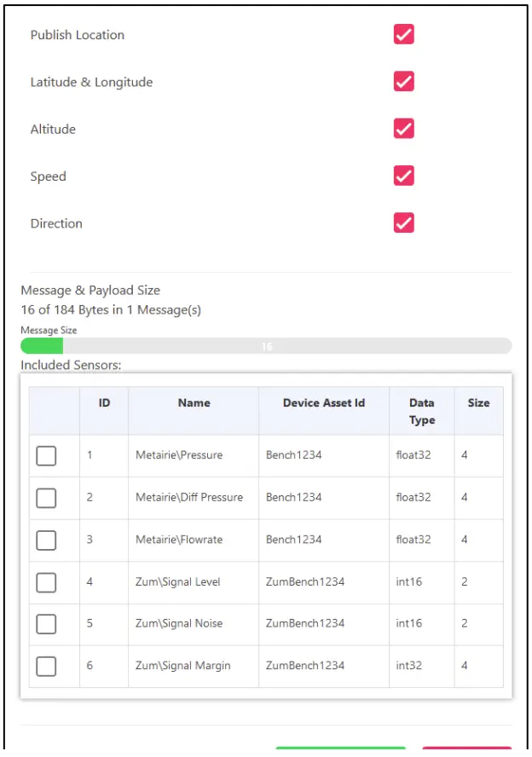Click the Data Type column header
The width and height of the screenshot is (532, 757).
pos(421,409)
